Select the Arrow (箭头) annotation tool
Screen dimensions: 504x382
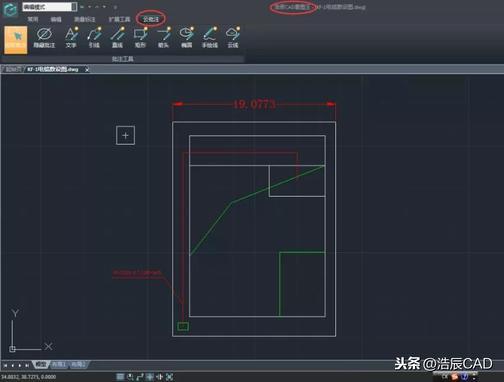(x=163, y=38)
